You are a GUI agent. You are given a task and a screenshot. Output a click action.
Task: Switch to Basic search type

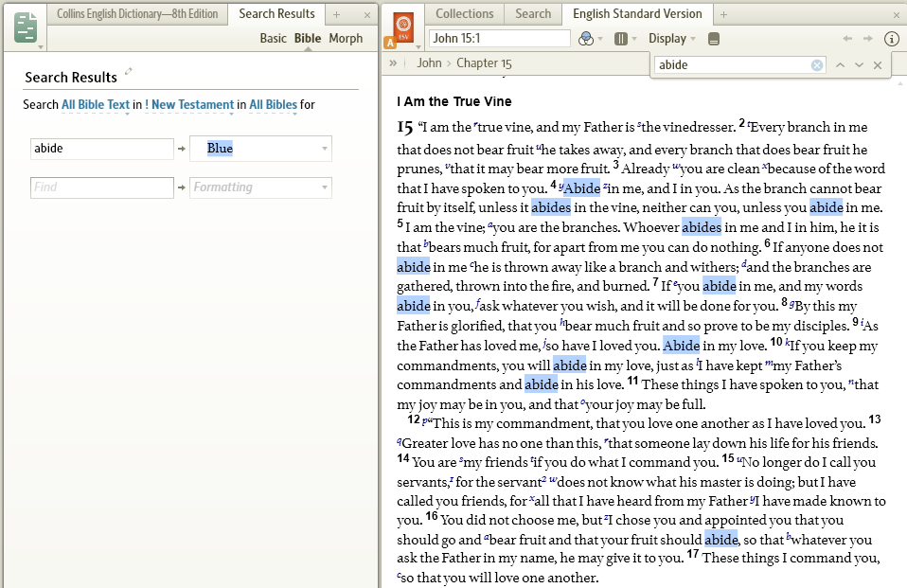coord(273,38)
